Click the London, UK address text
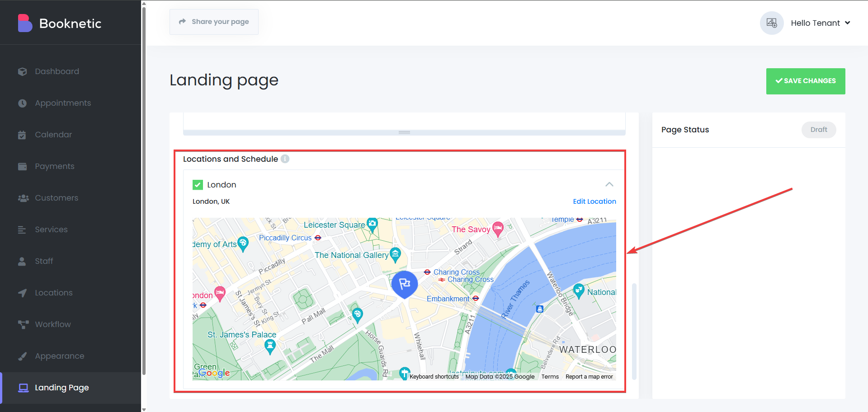The image size is (868, 412). [x=211, y=201]
